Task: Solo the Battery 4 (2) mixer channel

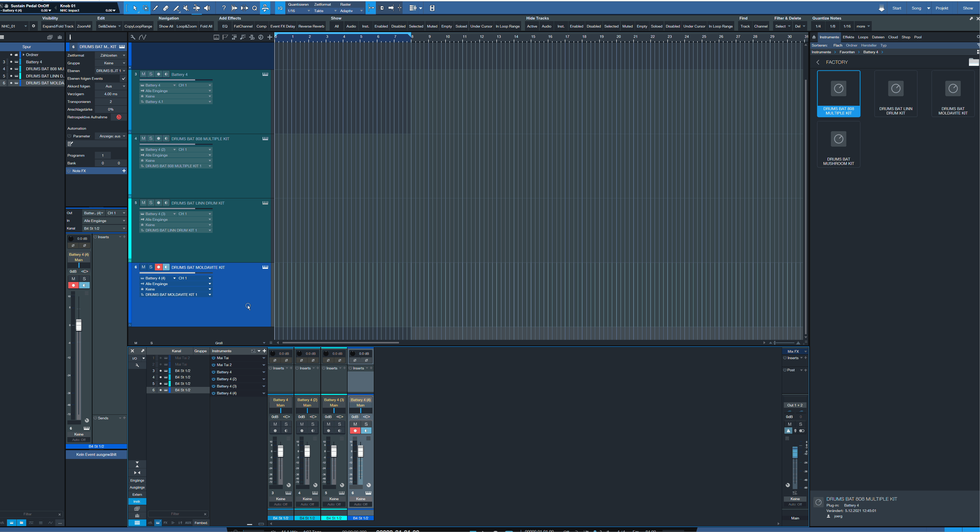Action: (313, 424)
